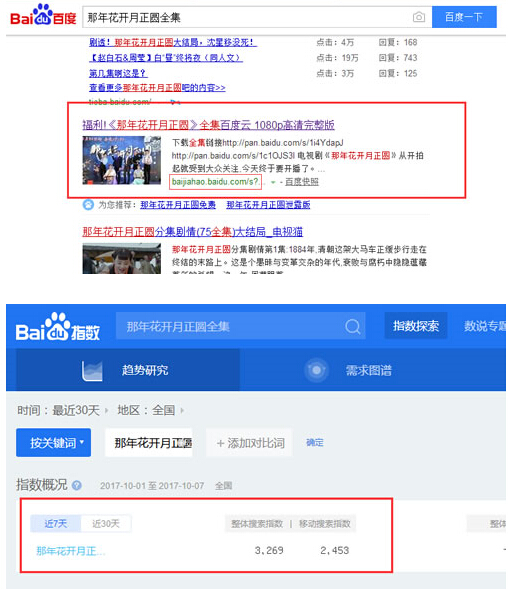
Task: Click 回复：168 stat text
Action: click(x=398, y=42)
